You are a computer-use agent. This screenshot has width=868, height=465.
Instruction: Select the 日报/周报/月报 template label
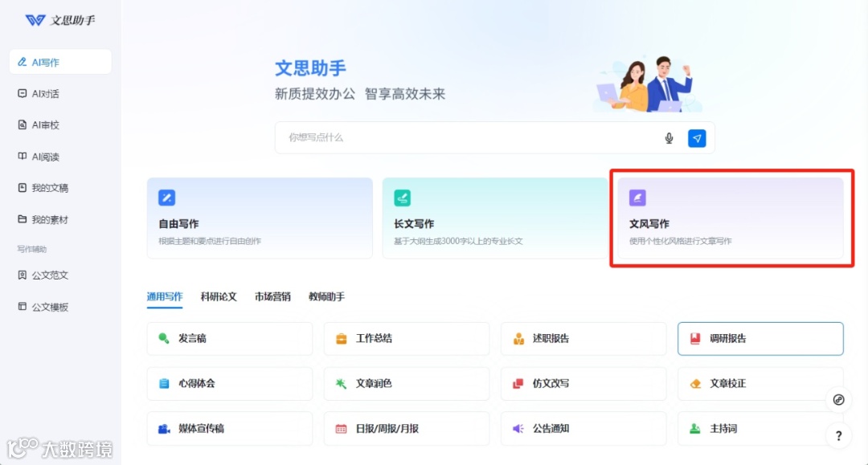[x=387, y=429]
